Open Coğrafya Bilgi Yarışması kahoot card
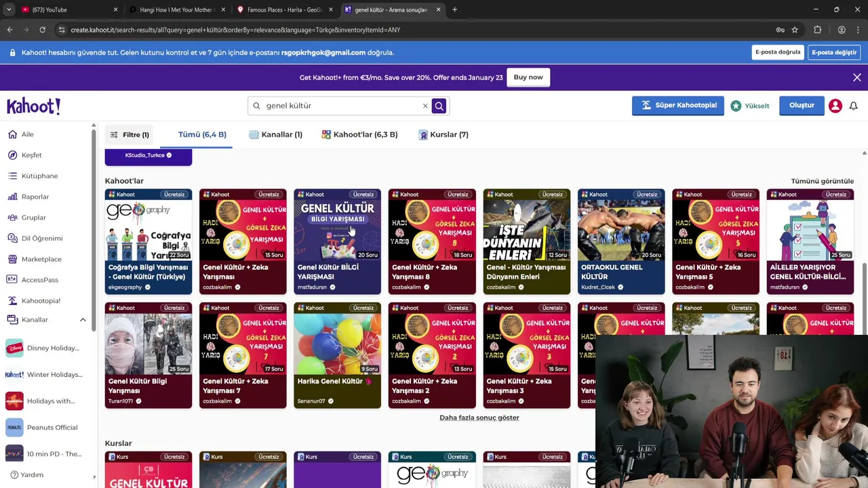 click(149, 242)
